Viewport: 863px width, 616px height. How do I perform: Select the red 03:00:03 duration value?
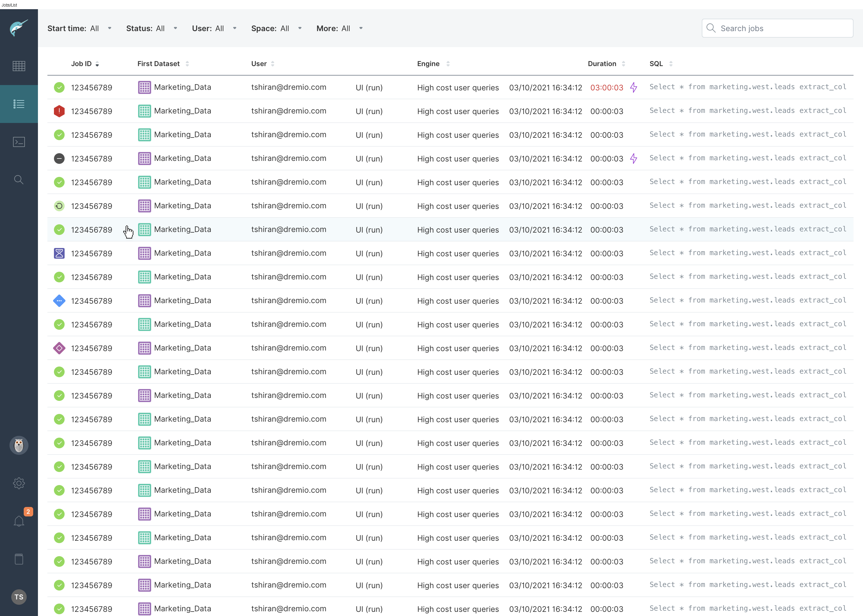tap(607, 88)
